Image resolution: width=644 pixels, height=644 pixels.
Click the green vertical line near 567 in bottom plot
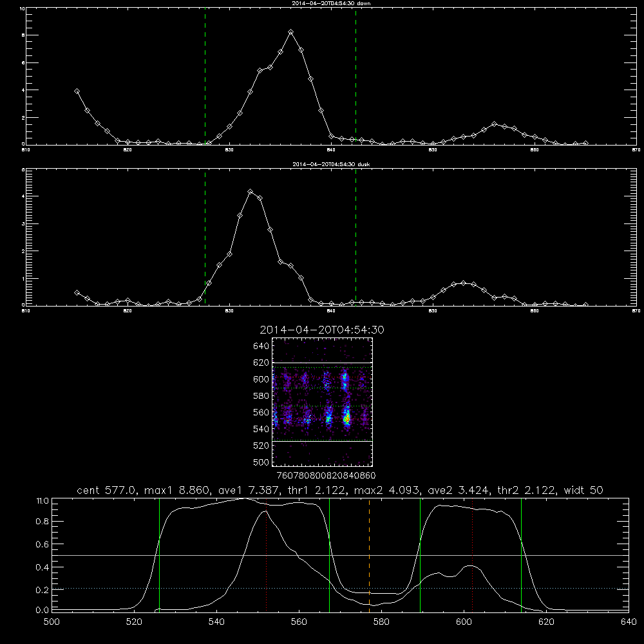click(x=329, y=554)
